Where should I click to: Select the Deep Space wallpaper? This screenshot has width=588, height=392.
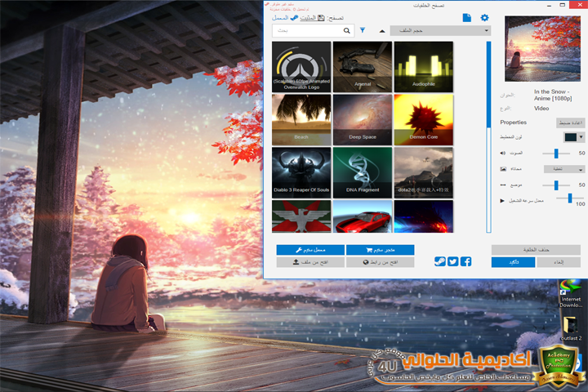pyautogui.click(x=363, y=120)
